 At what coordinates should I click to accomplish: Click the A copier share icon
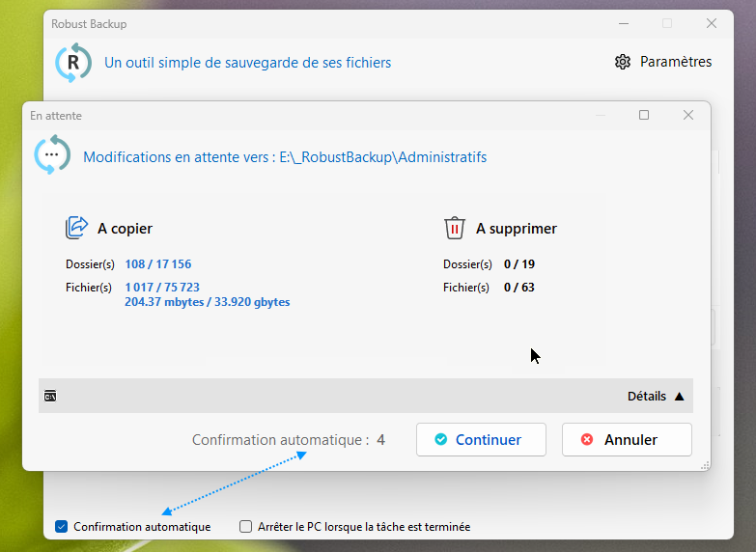(x=76, y=228)
